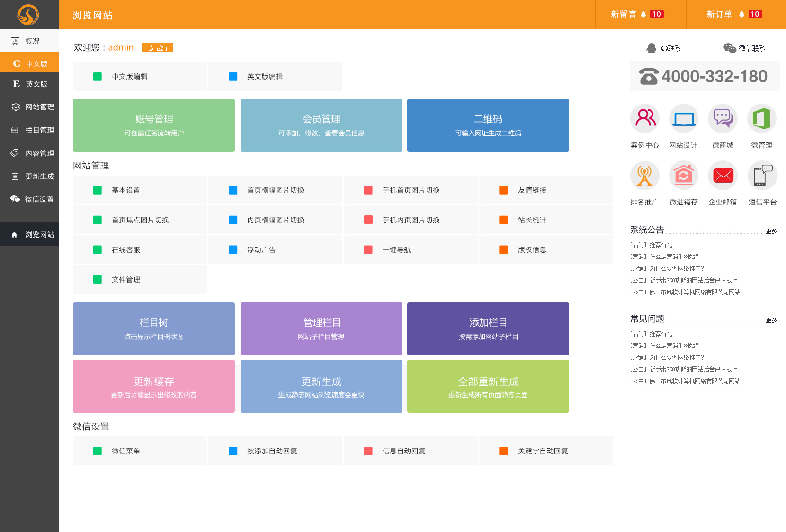This screenshot has width=786, height=532.
Task: Open 新留言 notification bell
Action: pyautogui.click(x=643, y=14)
